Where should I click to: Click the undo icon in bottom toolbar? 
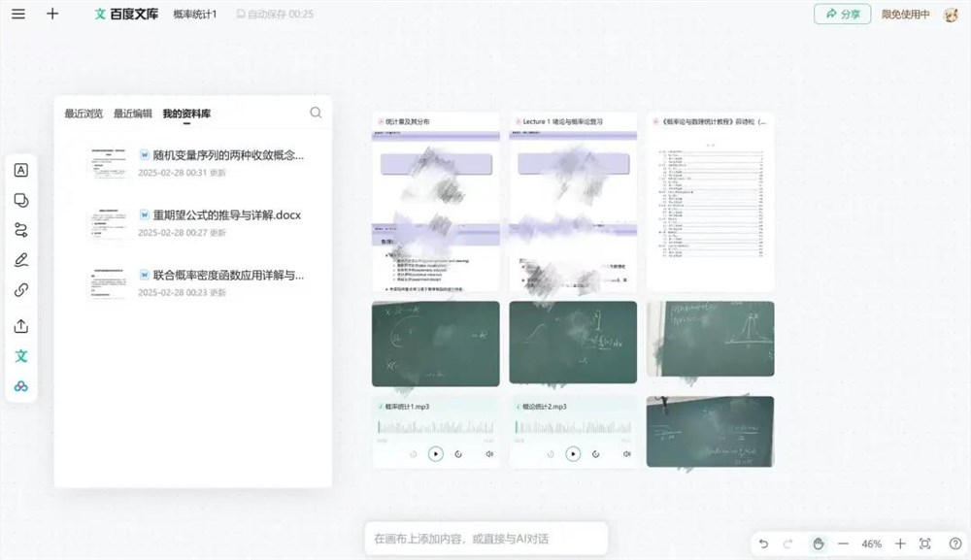(764, 544)
